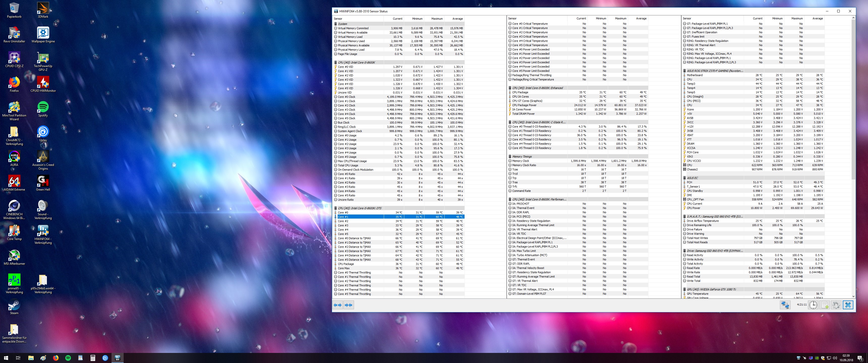Click the shrink columns arrows button in HWiNFO
Image resolution: width=868 pixels, height=363 pixels.
click(349, 305)
